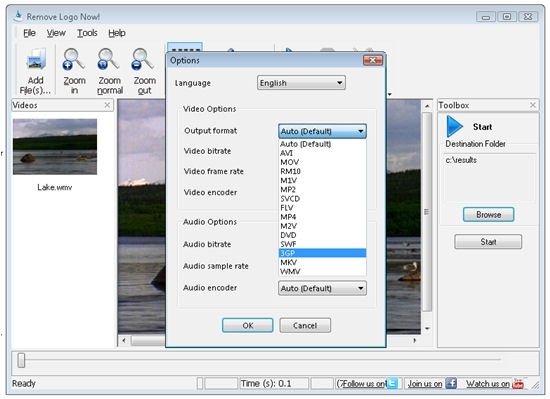
Task: Click the Join us on link
Action: (424, 384)
